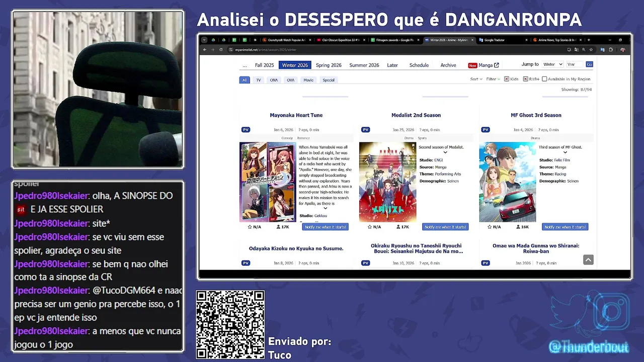
Task: Click the browser forward arrow
Action: coord(213,50)
